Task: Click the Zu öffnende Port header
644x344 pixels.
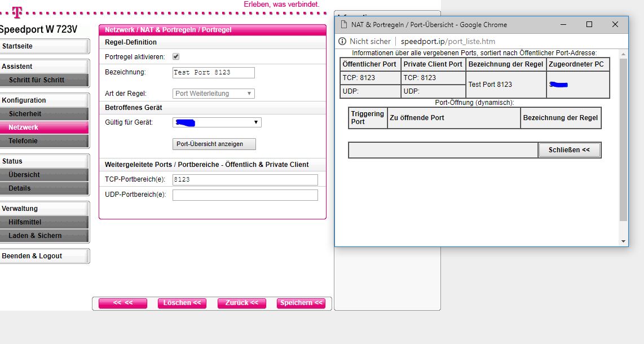Action: pyautogui.click(x=453, y=118)
